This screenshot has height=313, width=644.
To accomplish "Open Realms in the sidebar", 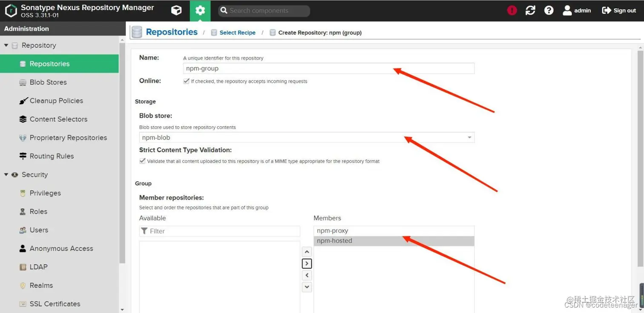I will [59, 285].
